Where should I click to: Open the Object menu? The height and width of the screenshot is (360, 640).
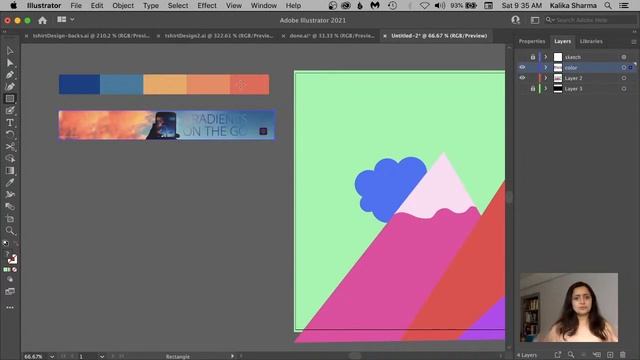point(123,6)
